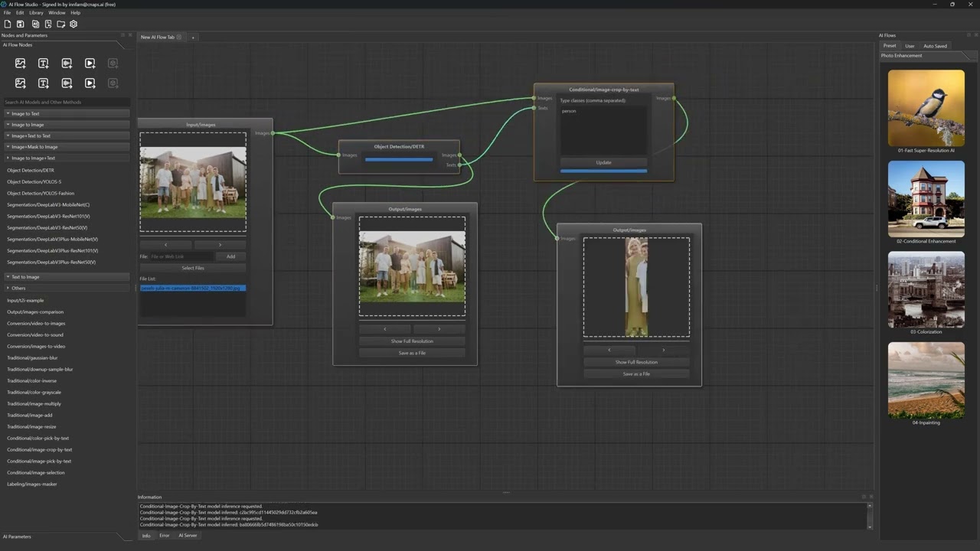Viewport: 980px width, 551px height.
Task: Select Segmentation/DeepLabV3-ResNet101(V) entry
Action: pos(48,217)
